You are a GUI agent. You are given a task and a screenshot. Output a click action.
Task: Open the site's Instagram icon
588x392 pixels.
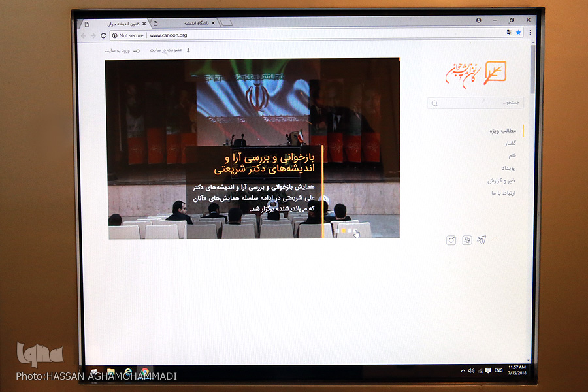[451, 240]
